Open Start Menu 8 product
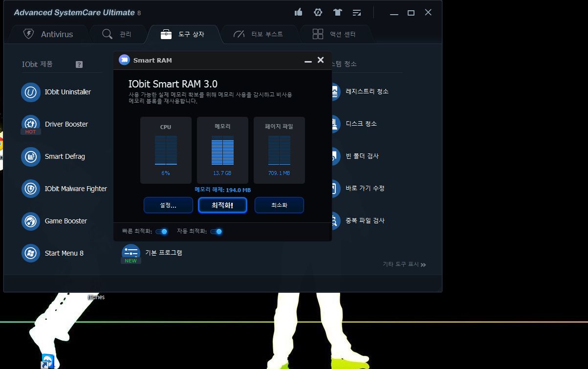Screen dimensions: 588x369 [x=31, y=253]
